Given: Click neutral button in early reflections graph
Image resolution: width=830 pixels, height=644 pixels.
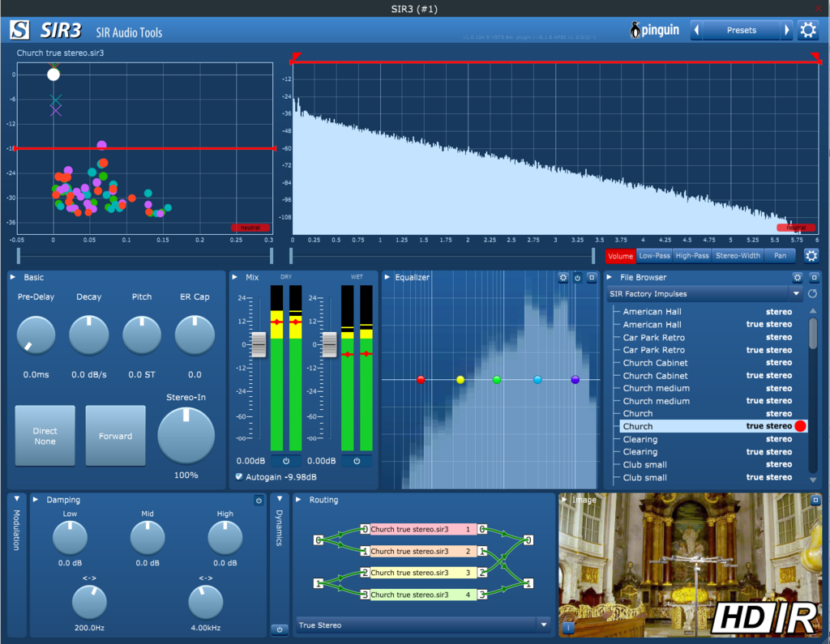Looking at the screenshot, I should pyautogui.click(x=250, y=228).
